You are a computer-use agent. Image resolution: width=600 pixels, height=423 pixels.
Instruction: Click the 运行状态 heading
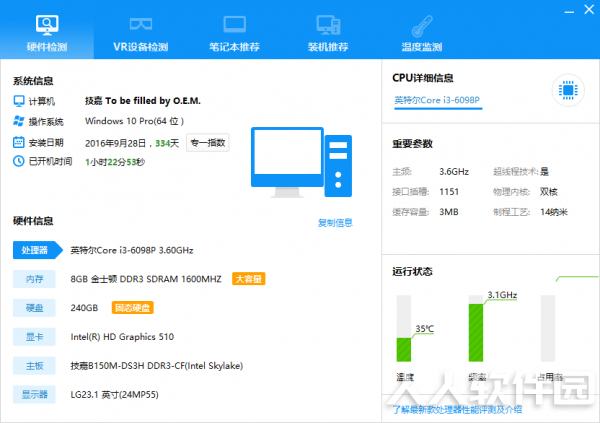click(412, 271)
